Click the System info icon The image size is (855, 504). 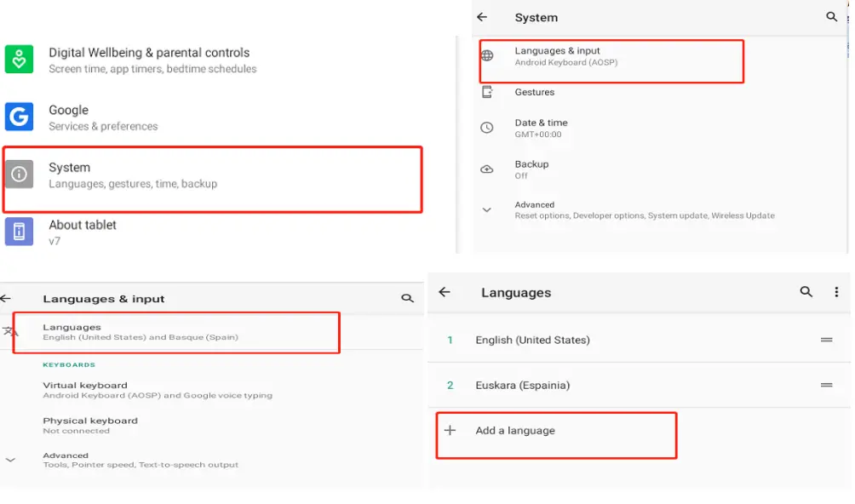pos(19,175)
